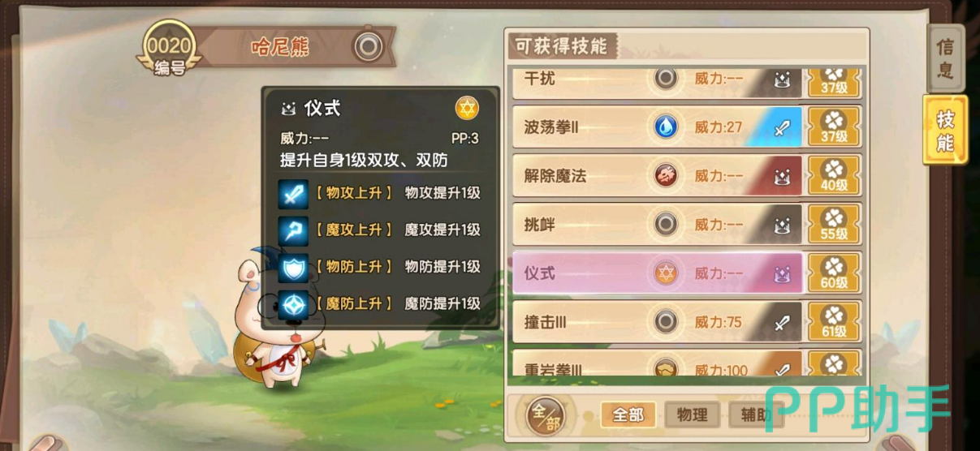Select the 挑衅 skill row

pyautogui.click(x=658, y=225)
